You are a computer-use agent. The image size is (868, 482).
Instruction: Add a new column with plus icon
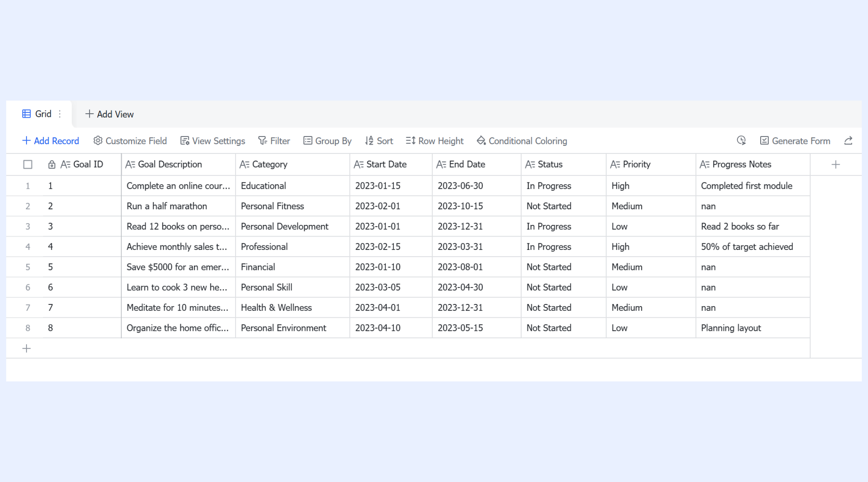point(836,165)
